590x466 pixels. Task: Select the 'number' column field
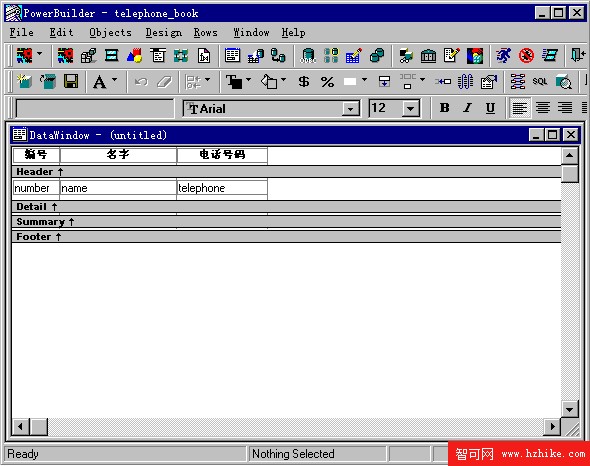point(36,187)
